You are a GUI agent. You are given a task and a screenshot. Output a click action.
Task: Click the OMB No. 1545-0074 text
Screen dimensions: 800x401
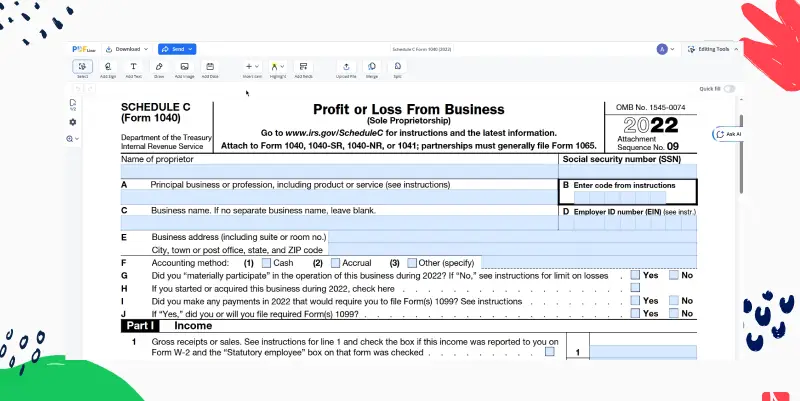tap(651, 108)
